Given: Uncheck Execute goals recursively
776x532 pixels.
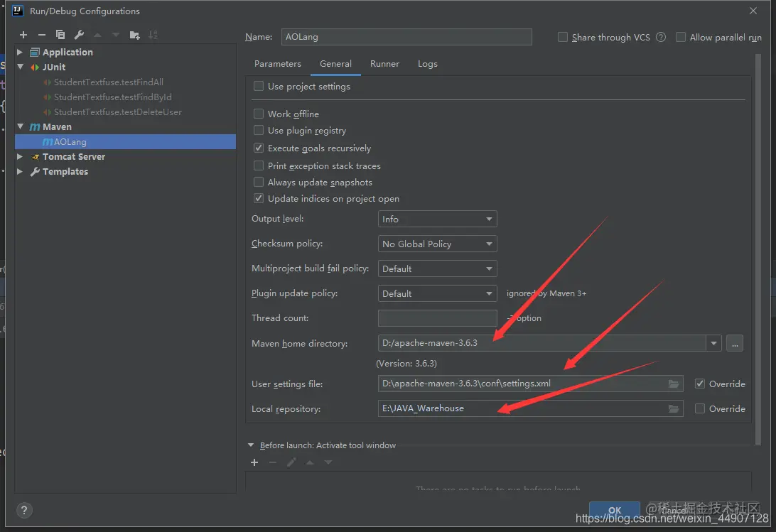Looking at the screenshot, I should click(x=259, y=148).
